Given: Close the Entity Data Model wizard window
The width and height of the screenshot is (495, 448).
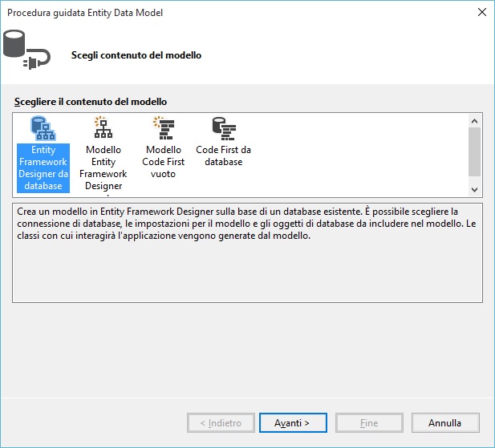Looking at the screenshot, I should tap(481, 12).
